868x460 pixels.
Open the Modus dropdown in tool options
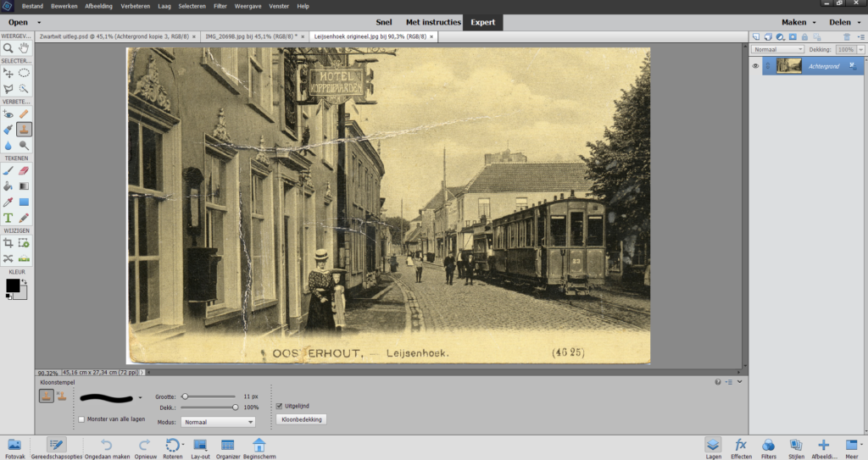(218, 421)
